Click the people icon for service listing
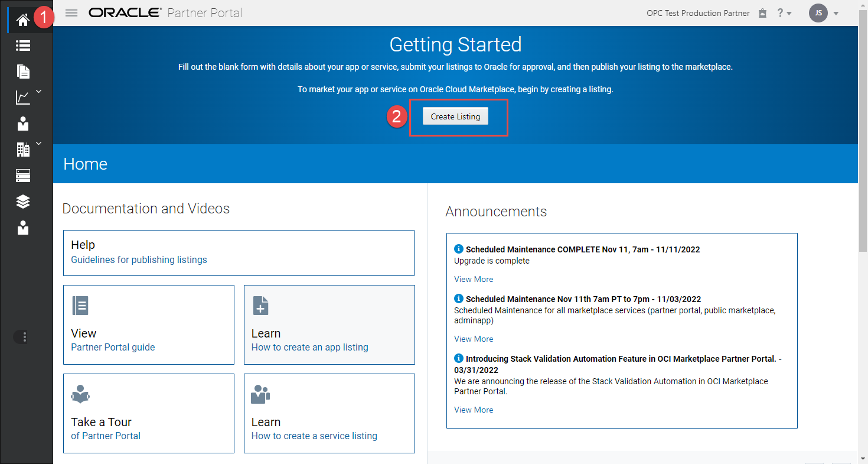This screenshot has width=868, height=464. pyautogui.click(x=260, y=394)
